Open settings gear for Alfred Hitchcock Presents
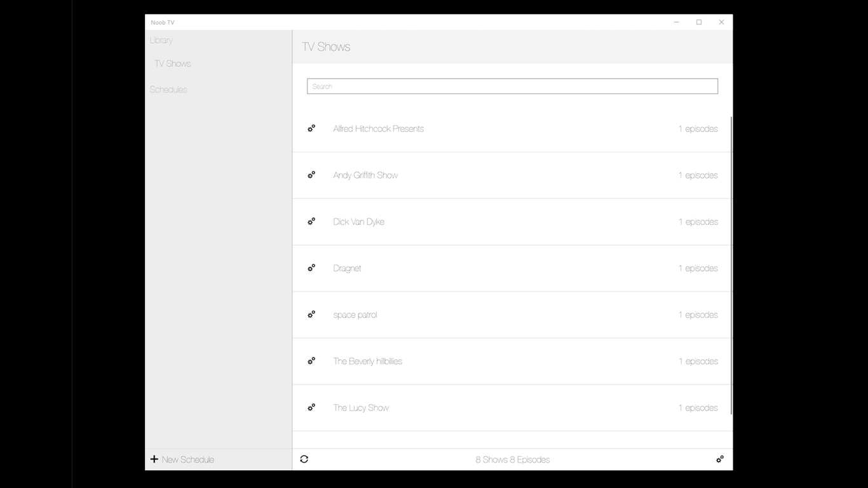 coord(311,128)
